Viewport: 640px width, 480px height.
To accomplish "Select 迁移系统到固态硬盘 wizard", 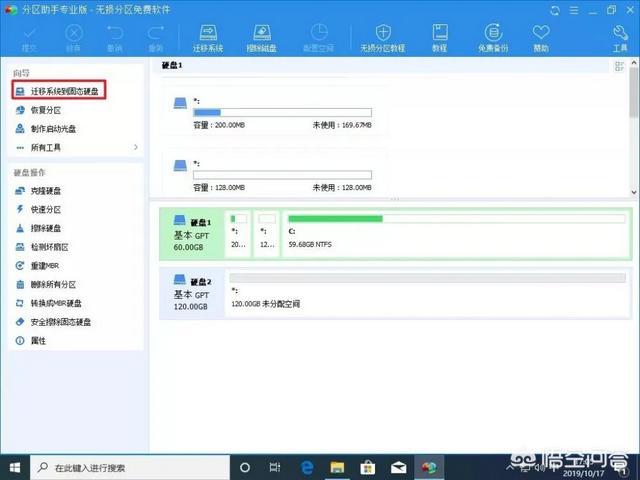I will click(x=59, y=91).
